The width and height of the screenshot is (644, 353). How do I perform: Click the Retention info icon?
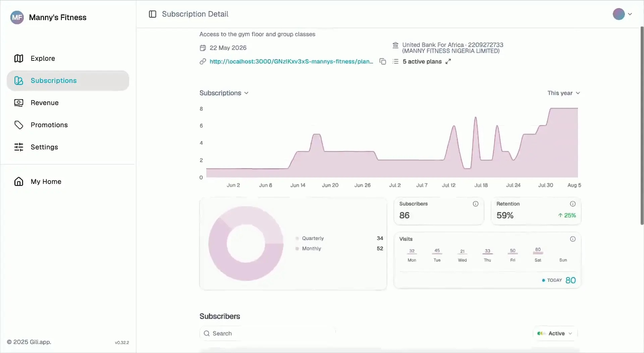(573, 204)
